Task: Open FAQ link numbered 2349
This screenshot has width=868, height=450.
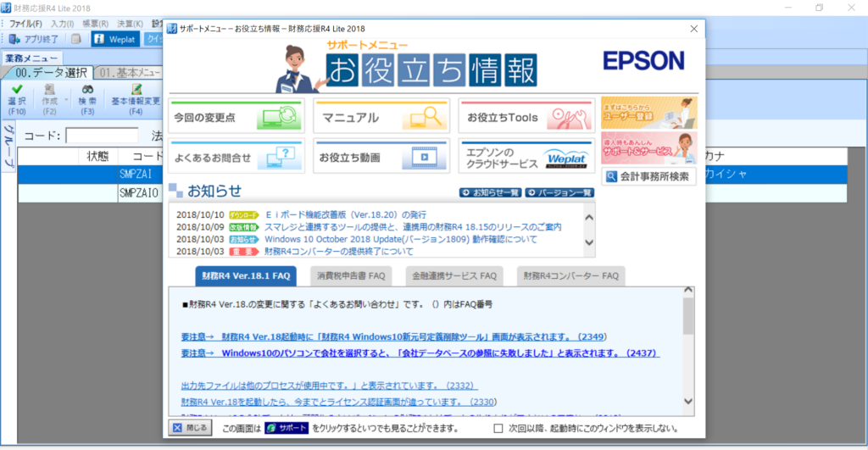Action: (393, 336)
